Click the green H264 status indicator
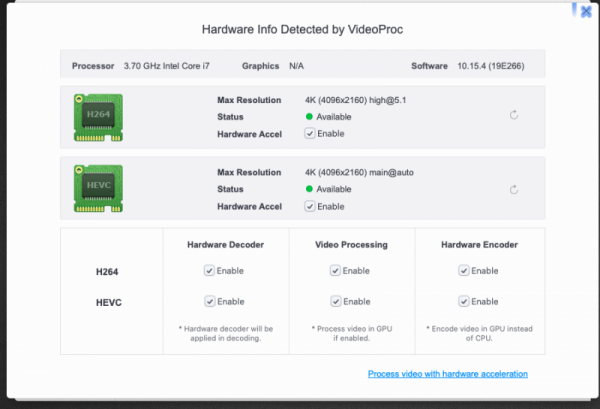The width and height of the screenshot is (600, 409). [x=310, y=117]
